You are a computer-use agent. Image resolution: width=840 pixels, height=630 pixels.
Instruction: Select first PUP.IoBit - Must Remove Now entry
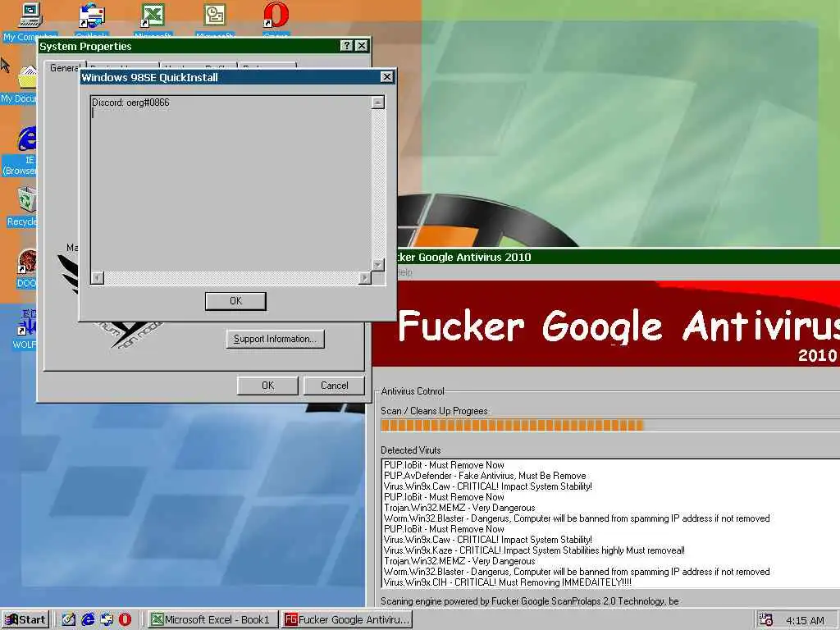pos(444,465)
